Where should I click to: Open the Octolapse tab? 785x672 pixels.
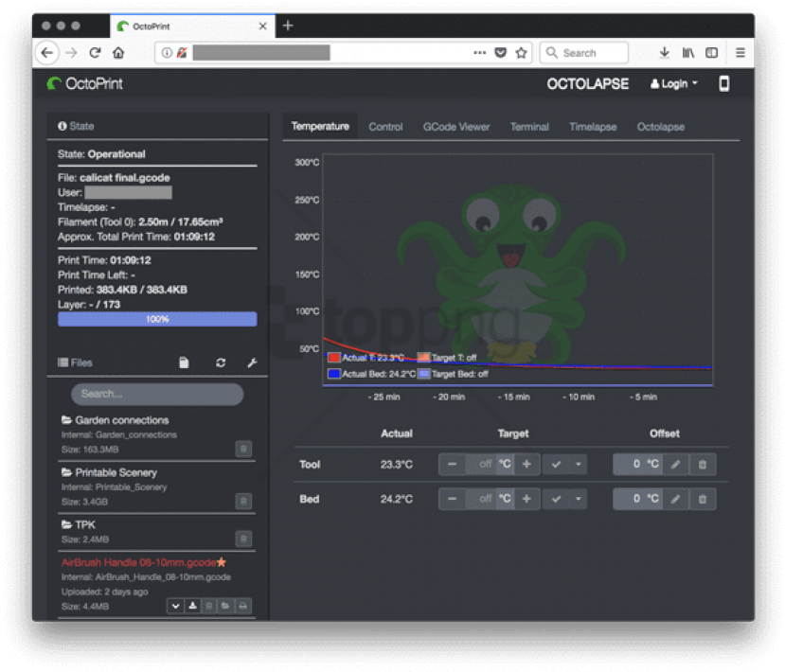(660, 127)
